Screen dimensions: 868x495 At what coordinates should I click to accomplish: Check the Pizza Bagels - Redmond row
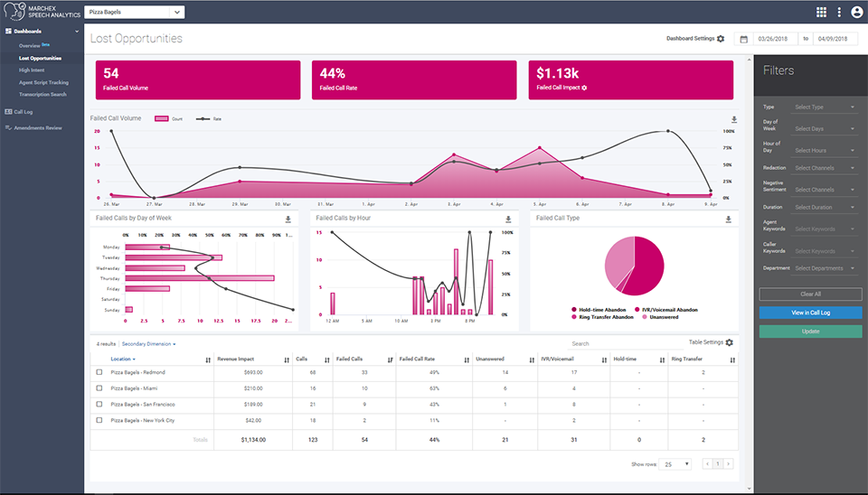pyautogui.click(x=99, y=372)
